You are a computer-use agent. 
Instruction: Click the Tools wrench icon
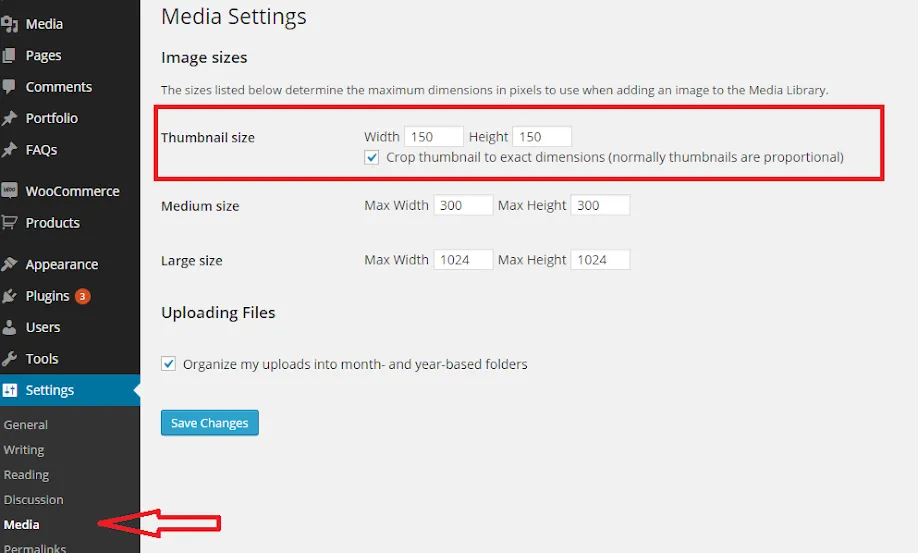[9, 358]
